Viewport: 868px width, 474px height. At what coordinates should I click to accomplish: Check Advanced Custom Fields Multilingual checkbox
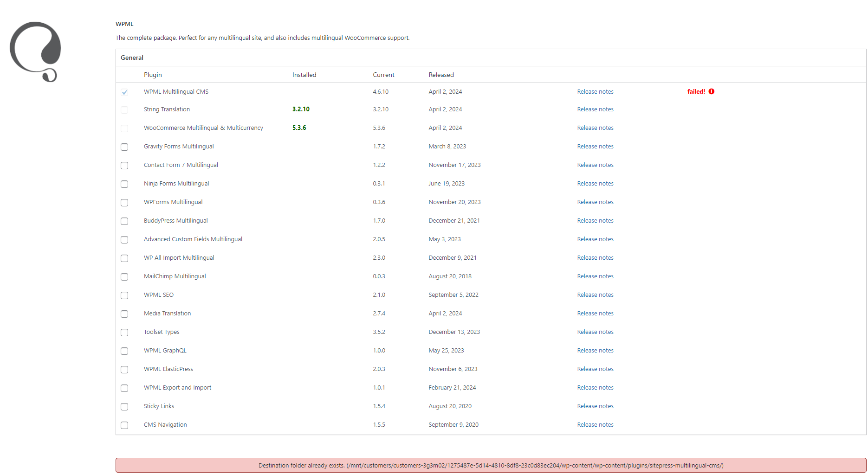click(124, 240)
